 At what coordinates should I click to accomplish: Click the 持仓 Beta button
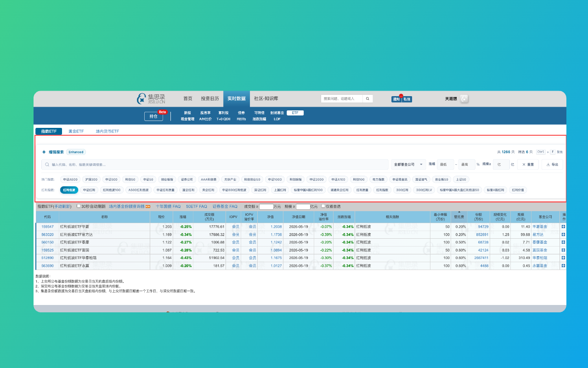(153, 116)
